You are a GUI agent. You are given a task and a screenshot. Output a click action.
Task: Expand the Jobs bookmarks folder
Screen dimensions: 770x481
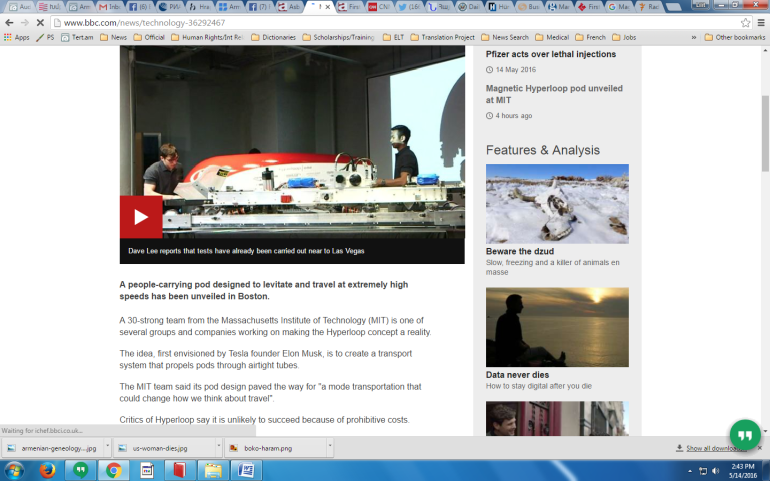tap(624, 37)
